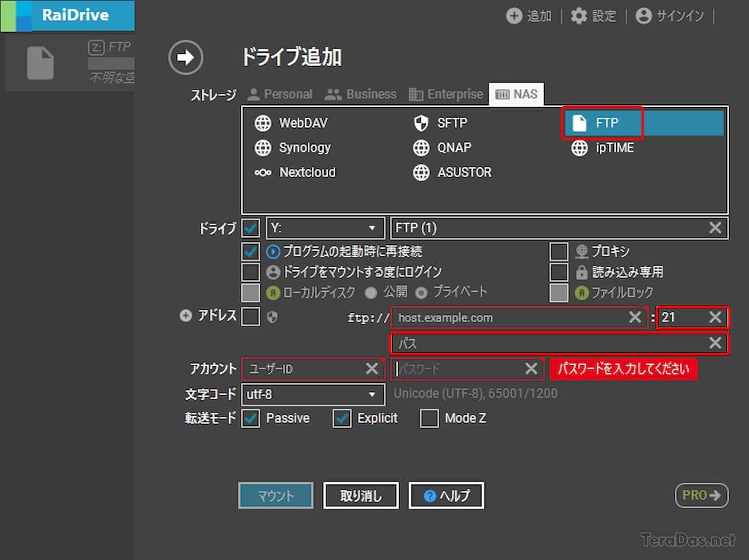Click the shield icon next to the address checkbox
Image resolution: width=749 pixels, height=560 pixels.
[x=272, y=317]
